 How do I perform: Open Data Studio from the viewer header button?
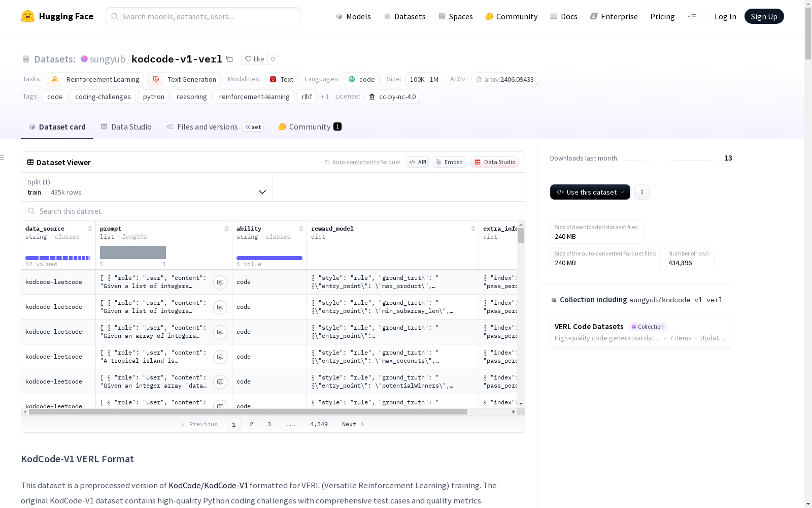pyautogui.click(x=495, y=162)
